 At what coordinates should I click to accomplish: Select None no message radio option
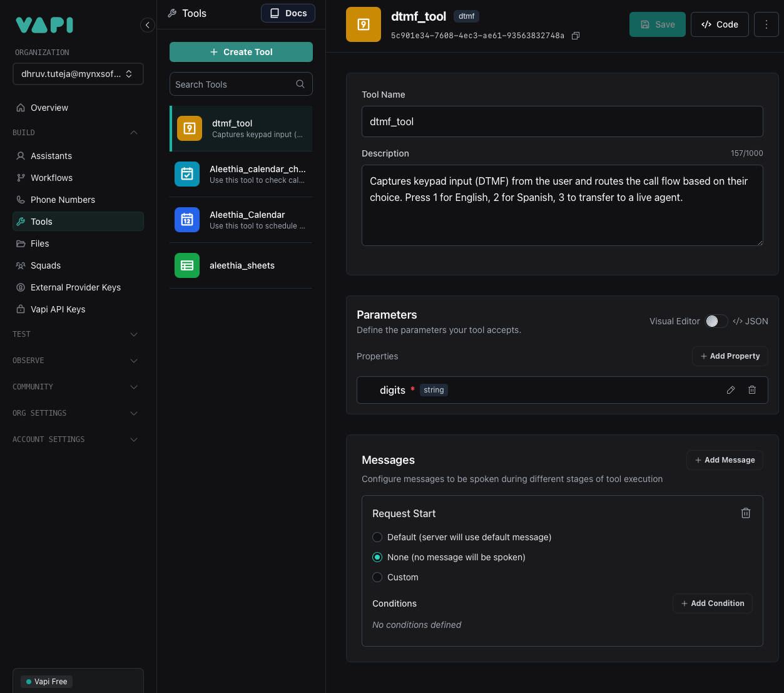click(x=377, y=557)
